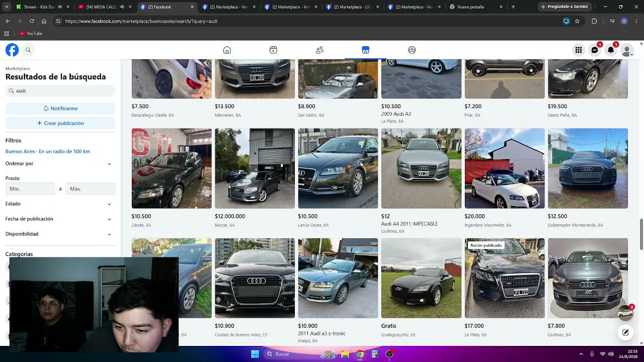
Task: Switch to the Nueva pestaña tab
Action: point(476,7)
